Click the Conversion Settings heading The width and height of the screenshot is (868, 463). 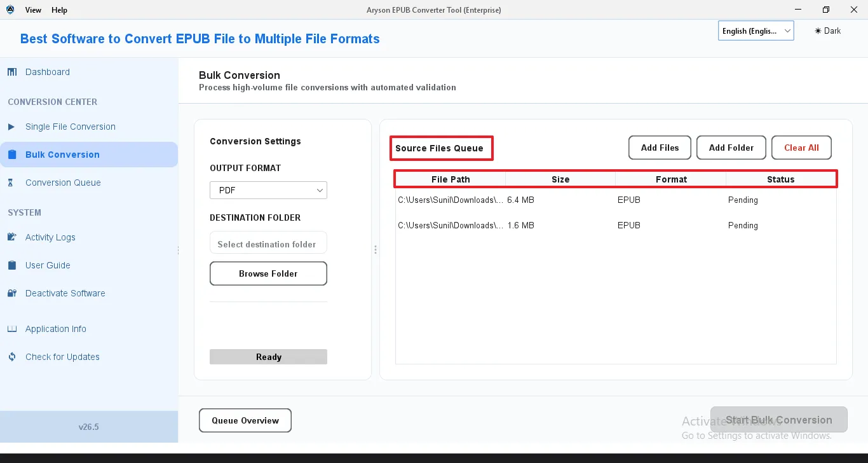pos(255,141)
